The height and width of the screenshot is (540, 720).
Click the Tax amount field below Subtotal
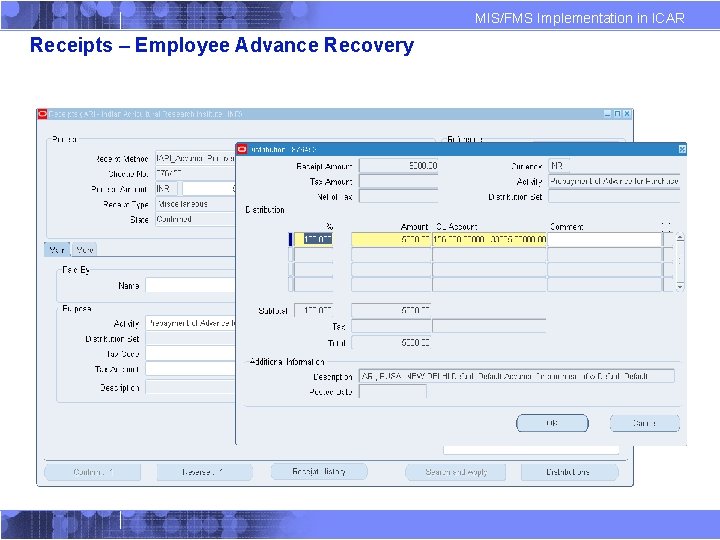click(x=391, y=326)
